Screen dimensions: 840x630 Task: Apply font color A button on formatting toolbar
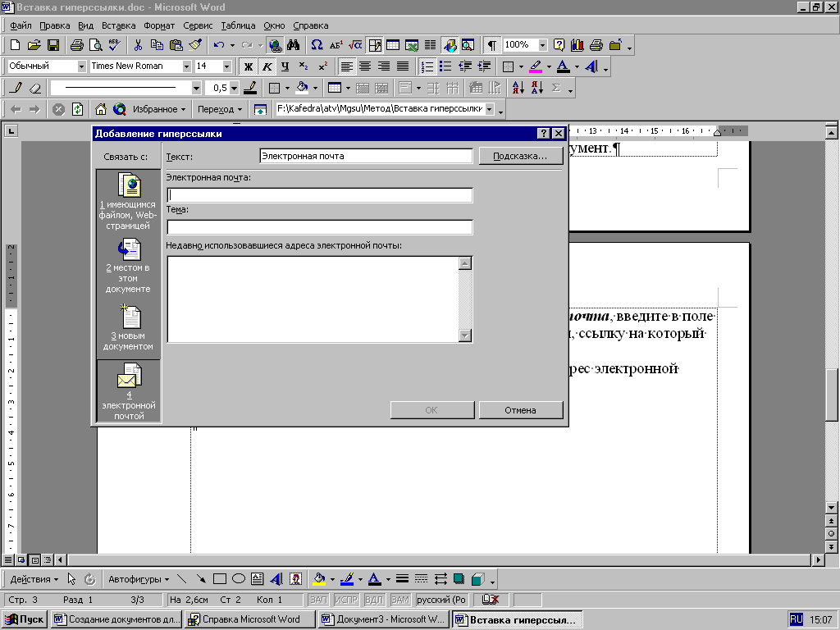click(x=563, y=66)
